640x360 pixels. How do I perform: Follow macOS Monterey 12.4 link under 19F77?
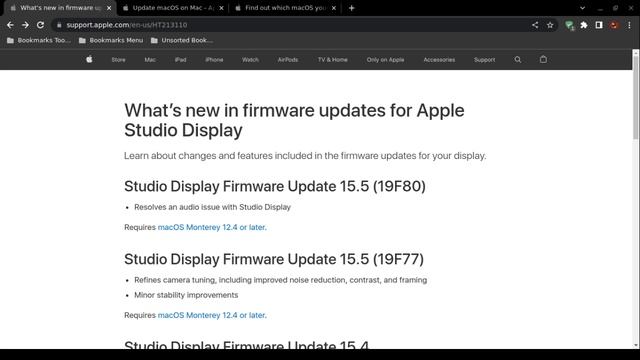tap(211, 315)
